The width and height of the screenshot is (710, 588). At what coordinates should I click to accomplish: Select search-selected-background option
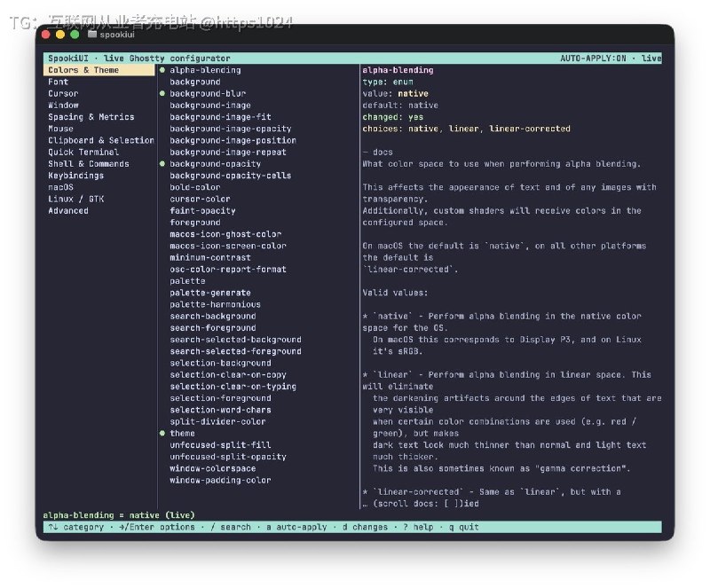pos(236,340)
